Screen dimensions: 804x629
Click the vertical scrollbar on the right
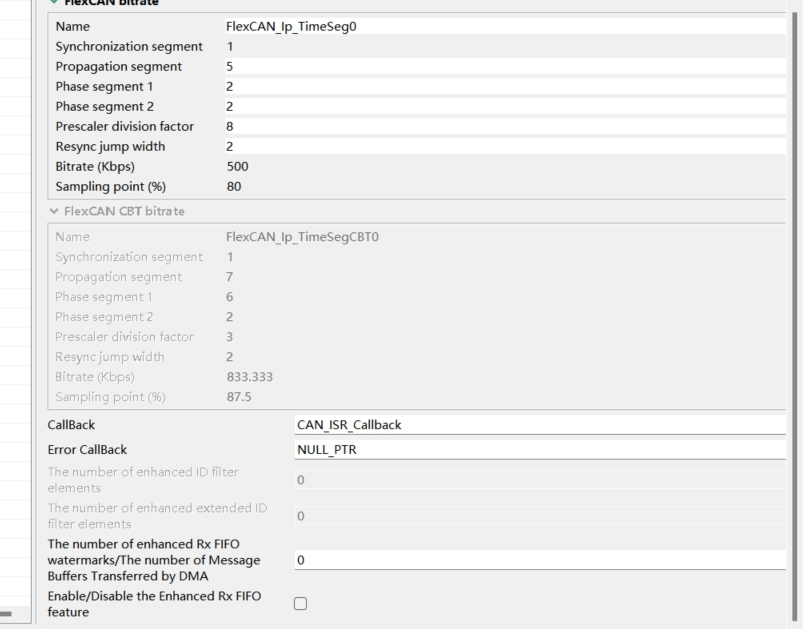796,300
